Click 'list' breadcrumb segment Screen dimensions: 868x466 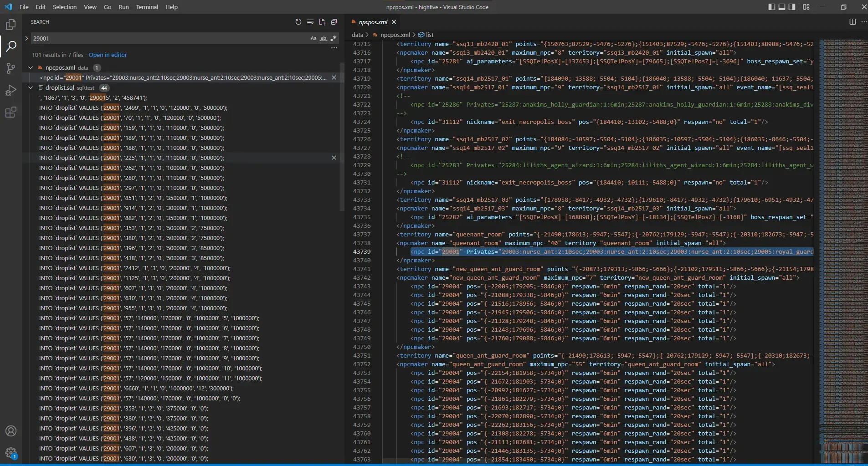(x=430, y=35)
